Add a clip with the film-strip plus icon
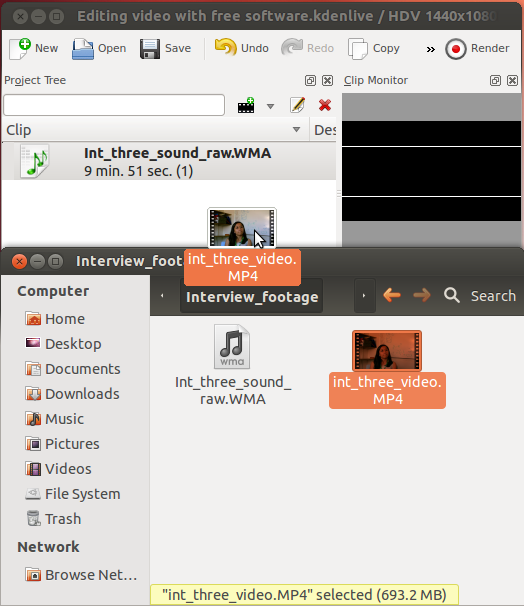The height and width of the screenshot is (606, 524). point(246,105)
